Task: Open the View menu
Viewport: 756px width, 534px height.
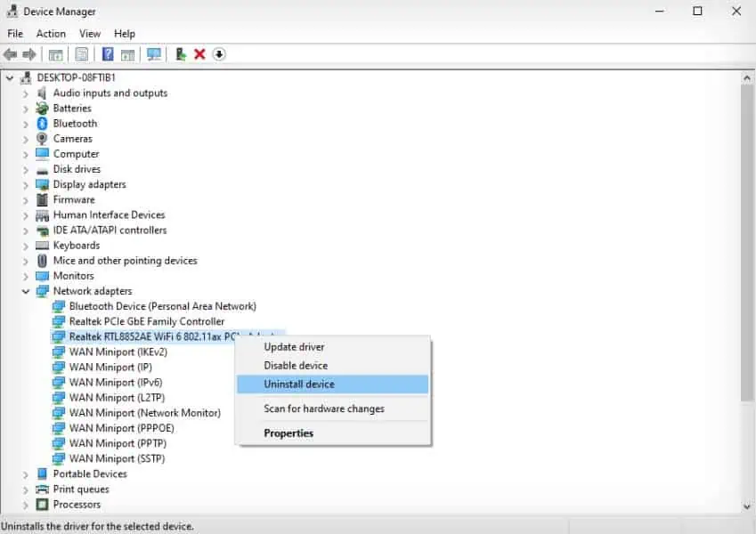Action: pyautogui.click(x=90, y=34)
